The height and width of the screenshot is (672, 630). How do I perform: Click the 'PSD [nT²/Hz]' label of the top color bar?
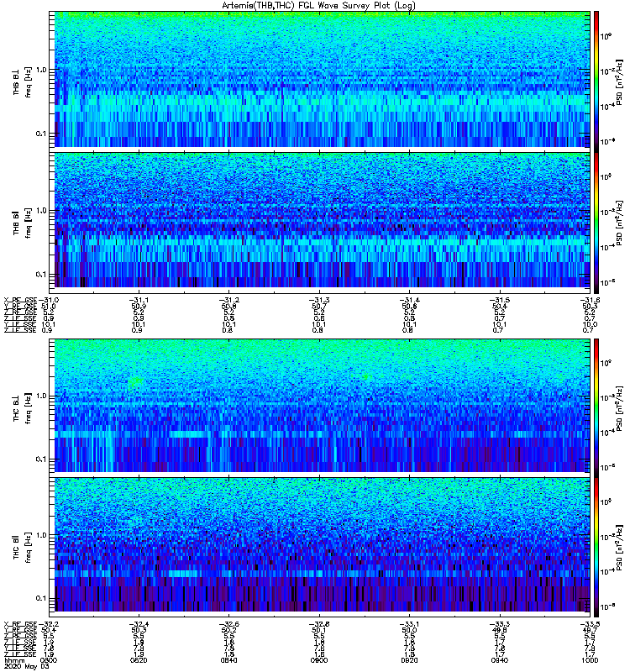point(619,81)
